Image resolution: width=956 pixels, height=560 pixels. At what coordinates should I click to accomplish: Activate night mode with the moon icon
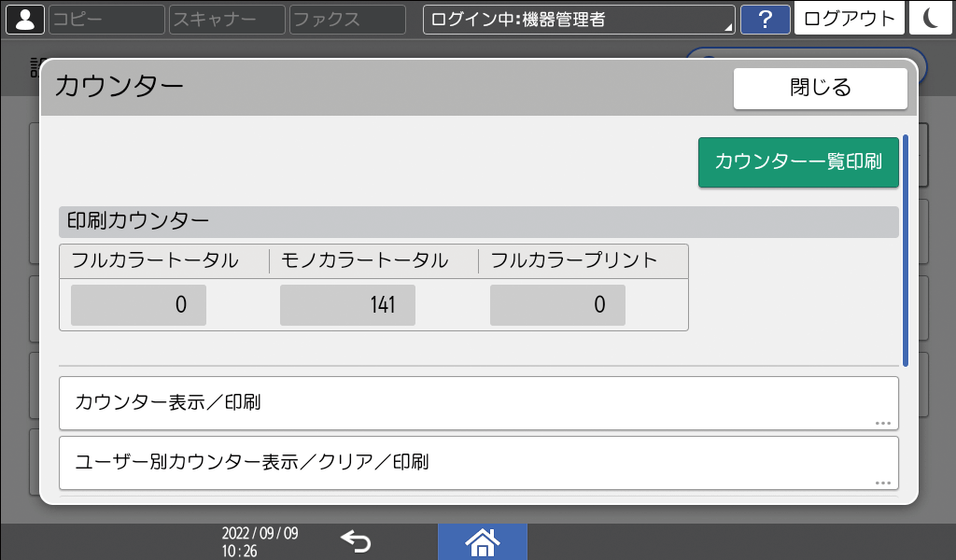tap(931, 19)
